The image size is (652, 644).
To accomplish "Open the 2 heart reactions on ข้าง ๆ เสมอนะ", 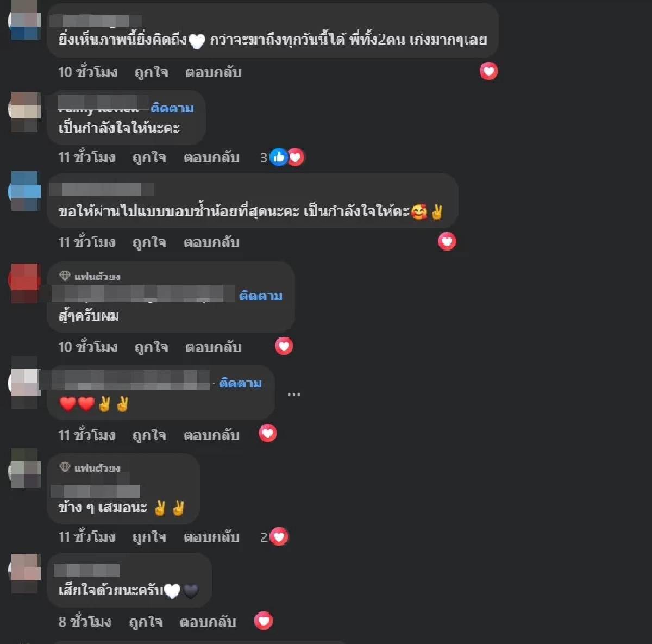I will coord(274,537).
